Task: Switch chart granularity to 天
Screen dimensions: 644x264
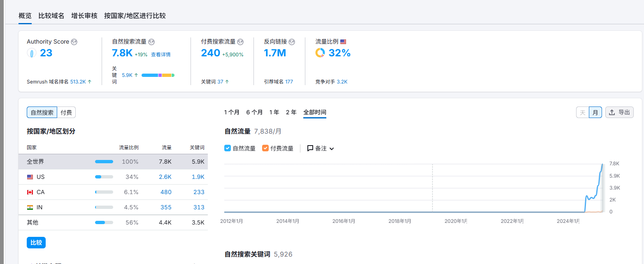Action: point(582,112)
